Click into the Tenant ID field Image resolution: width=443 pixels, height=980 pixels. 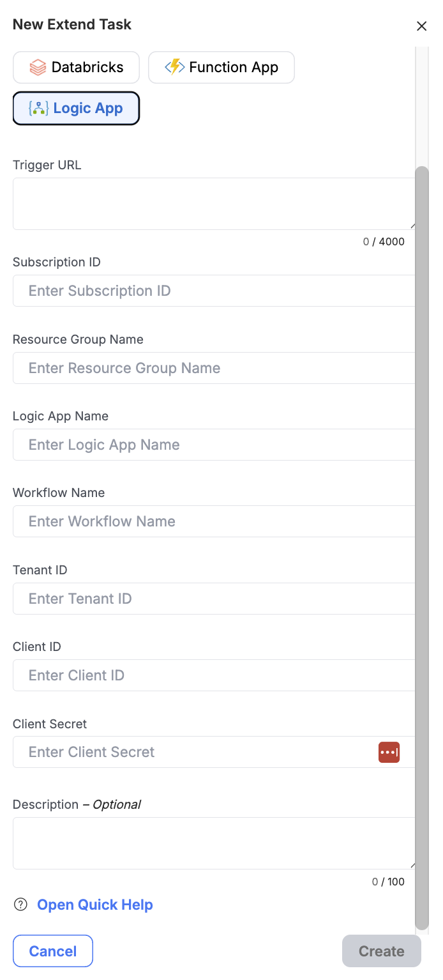(x=213, y=599)
